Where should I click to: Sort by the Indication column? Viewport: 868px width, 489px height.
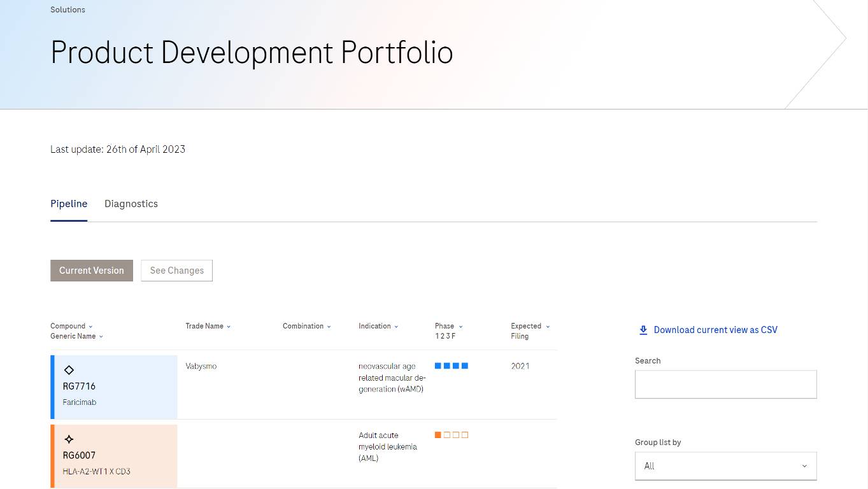point(378,326)
